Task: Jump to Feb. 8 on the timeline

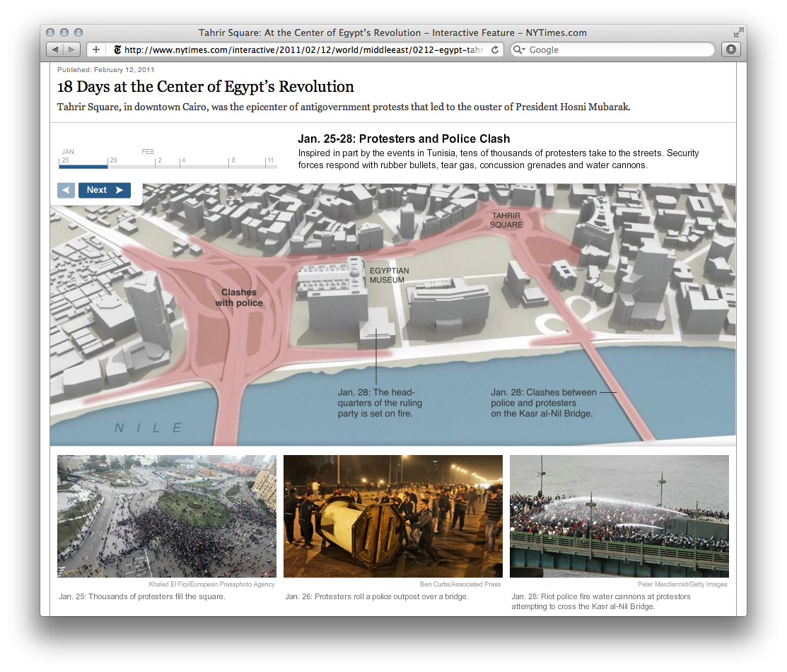Action: pos(247,166)
